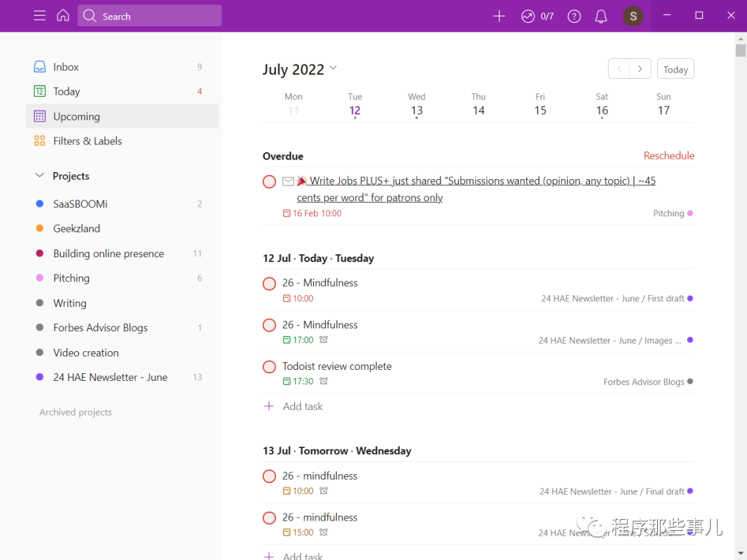
Task: Click reminder alarm icon beside 15:00
Action: tap(324, 532)
